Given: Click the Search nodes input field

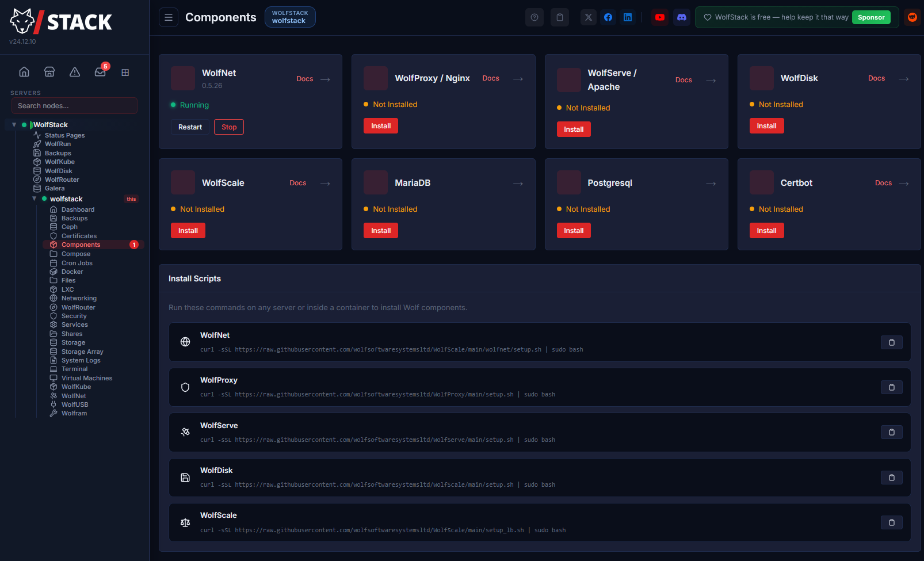Looking at the screenshot, I should (x=74, y=106).
